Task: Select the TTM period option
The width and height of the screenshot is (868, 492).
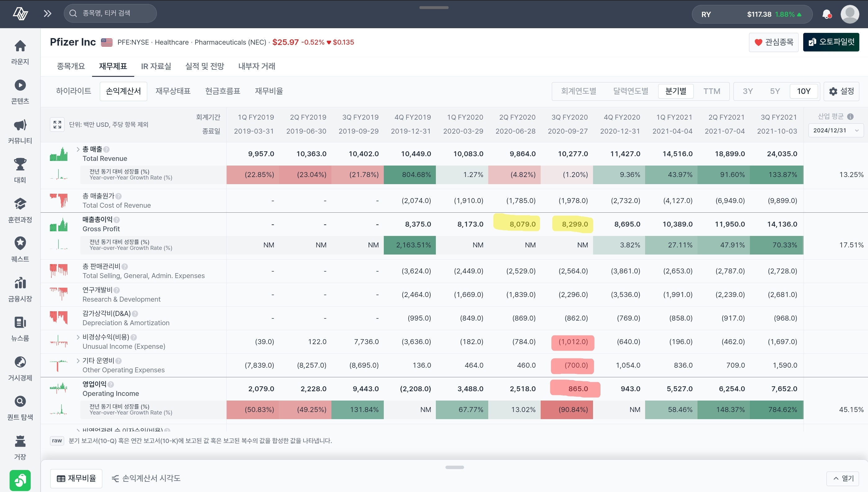Action: pyautogui.click(x=711, y=91)
